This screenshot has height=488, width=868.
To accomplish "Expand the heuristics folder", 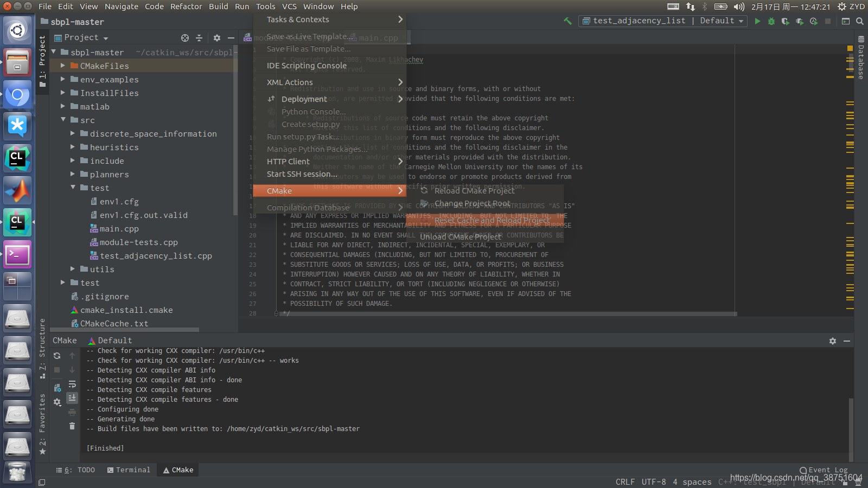I will click(x=73, y=147).
